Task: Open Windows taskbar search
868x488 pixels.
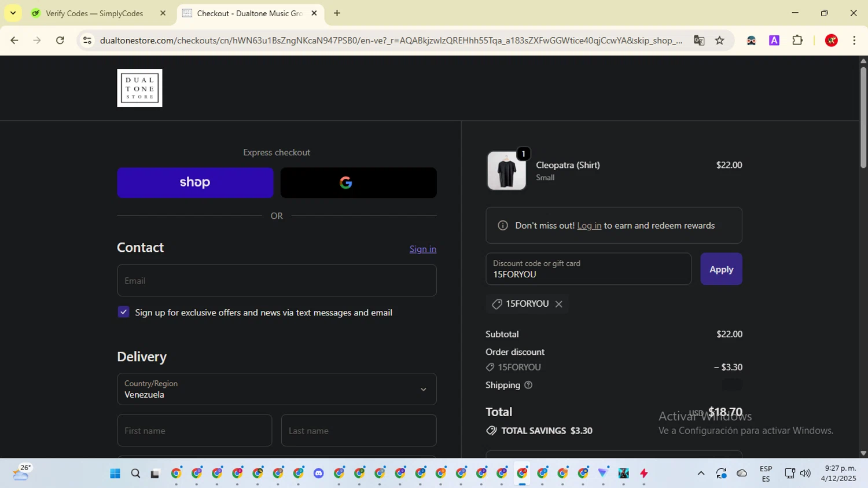Action: click(x=135, y=474)
